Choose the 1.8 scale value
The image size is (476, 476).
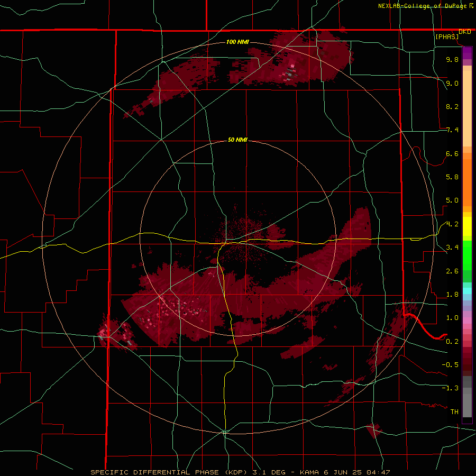point(452,295)
